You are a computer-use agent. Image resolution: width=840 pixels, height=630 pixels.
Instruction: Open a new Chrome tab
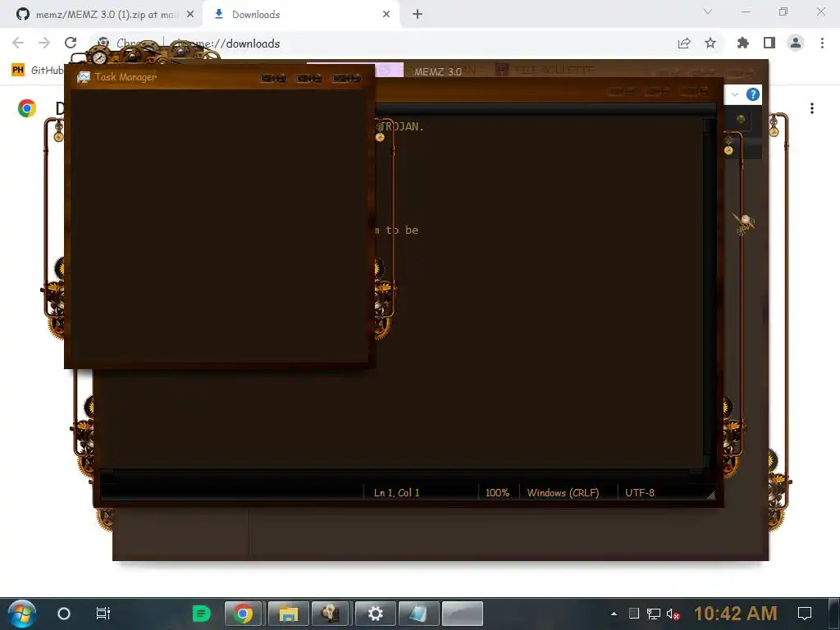coord(418,15)
